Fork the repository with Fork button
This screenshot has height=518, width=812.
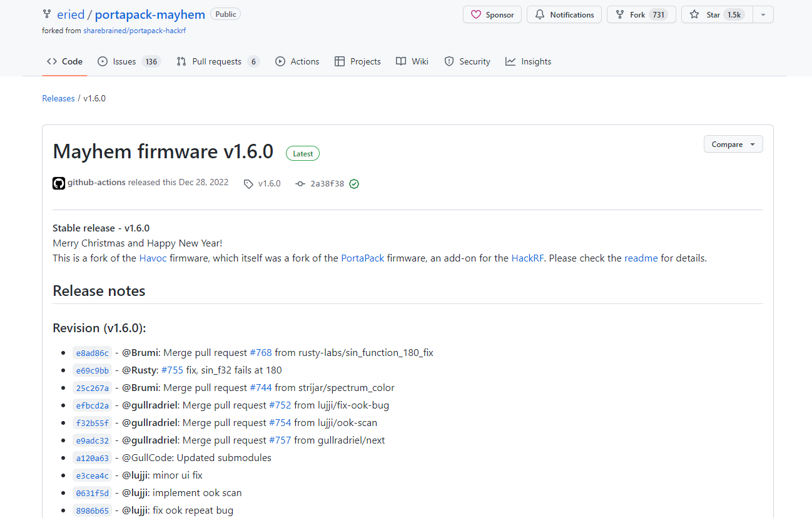pos(641,14)
